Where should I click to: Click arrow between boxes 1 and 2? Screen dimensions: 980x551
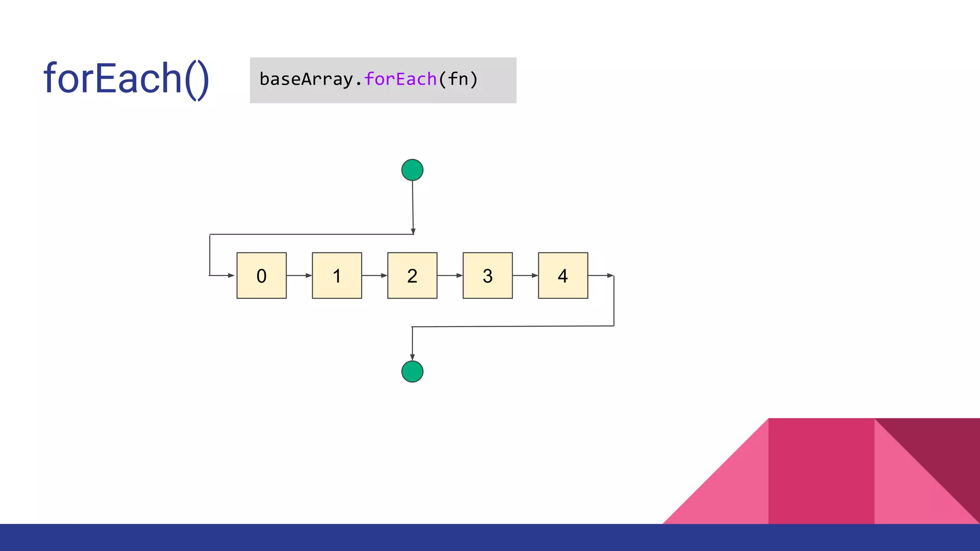tap(374, 275)
